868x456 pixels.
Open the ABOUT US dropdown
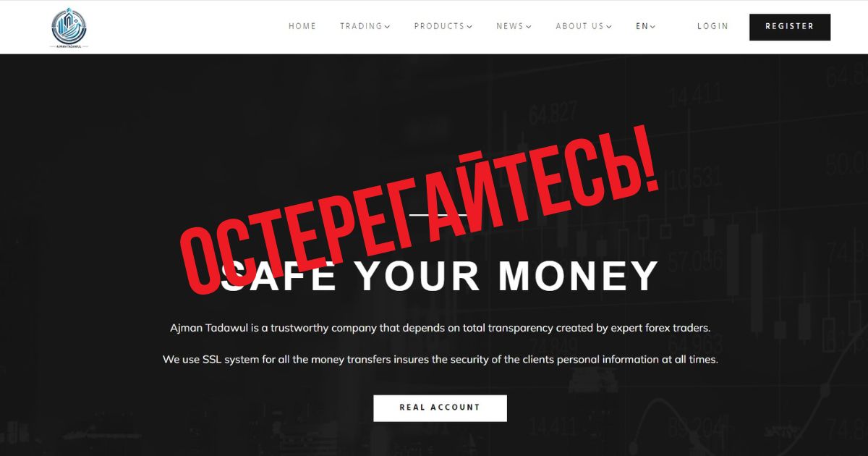pos(584,26)
